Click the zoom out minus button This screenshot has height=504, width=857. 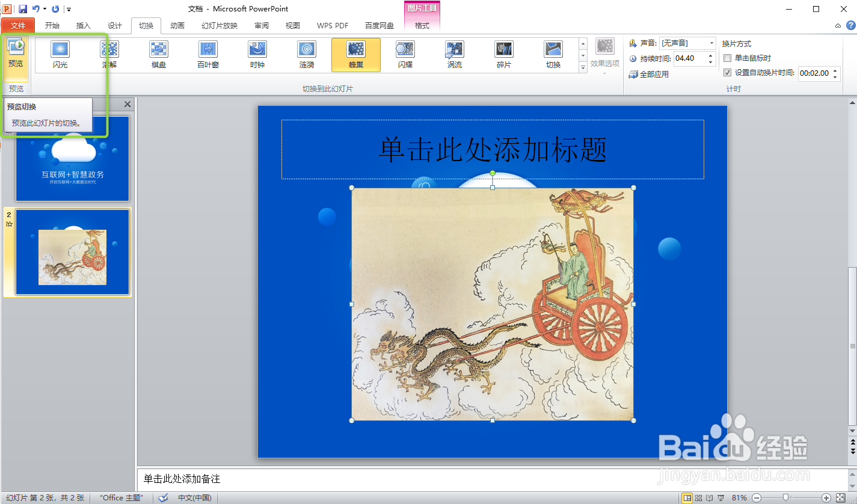click(757, 498)
